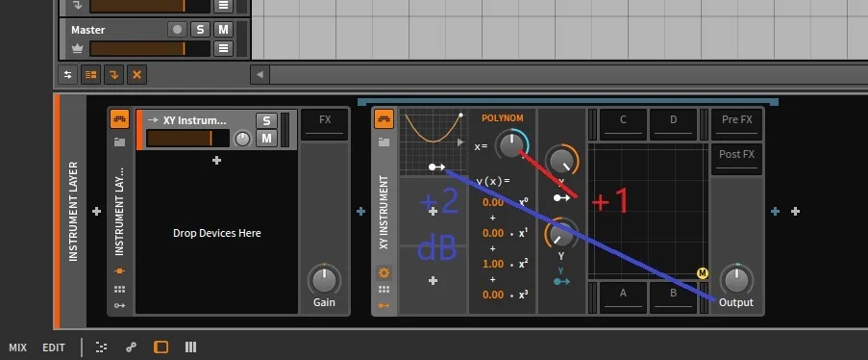Add modulator in the bottom empty slot
This screenshot has height=360, width=868.
433,281
